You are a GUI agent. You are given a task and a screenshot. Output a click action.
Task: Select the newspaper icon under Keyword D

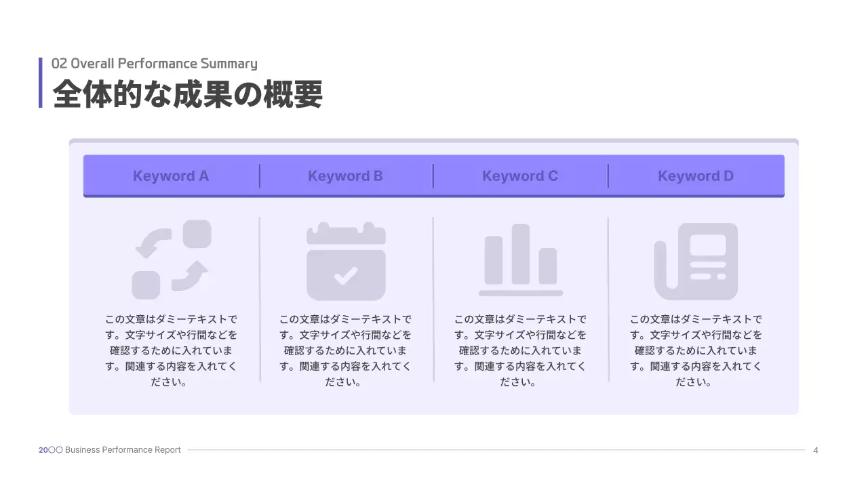point(696,261)
